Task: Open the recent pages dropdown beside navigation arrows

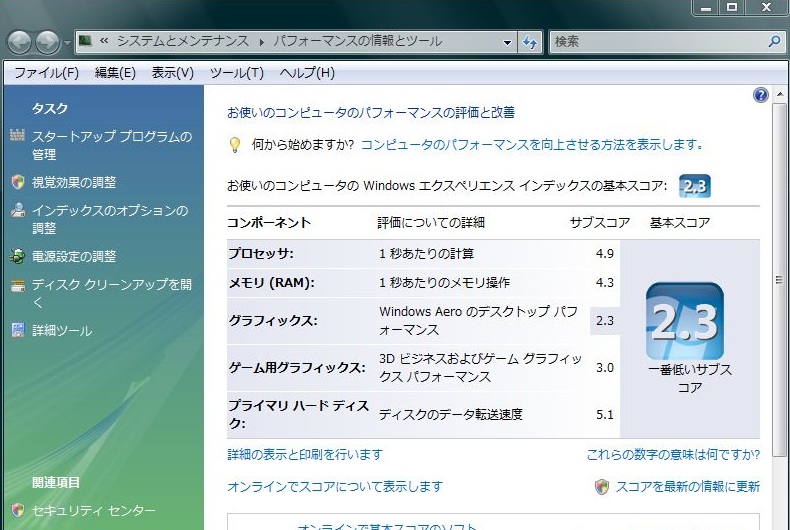Action: tap(67, 43)
